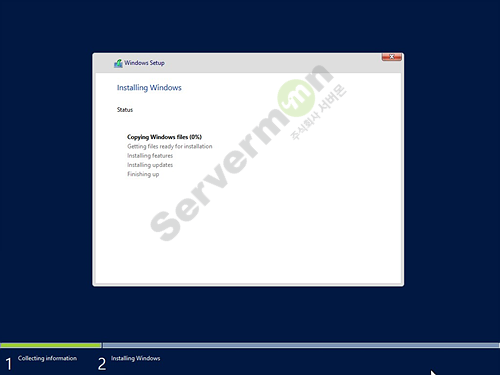The width and height of the screenshot is (500, 375).
Task: Select the 'Status' label
Action: [125, 110]
